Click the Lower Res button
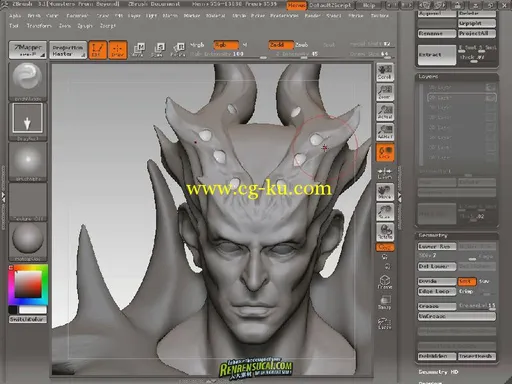This screenshot has width=512, height=384. [437, 246]
